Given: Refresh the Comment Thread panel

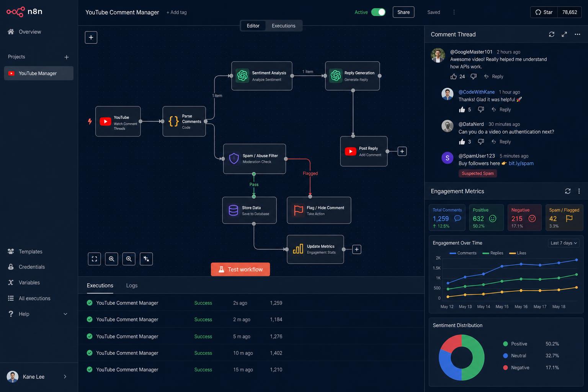Looking at the screenshot, I should (552, 34).
